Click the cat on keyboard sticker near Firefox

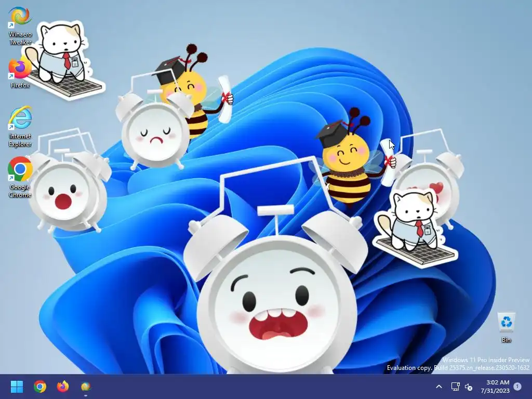pyautogui.click(x=64, y=60)
